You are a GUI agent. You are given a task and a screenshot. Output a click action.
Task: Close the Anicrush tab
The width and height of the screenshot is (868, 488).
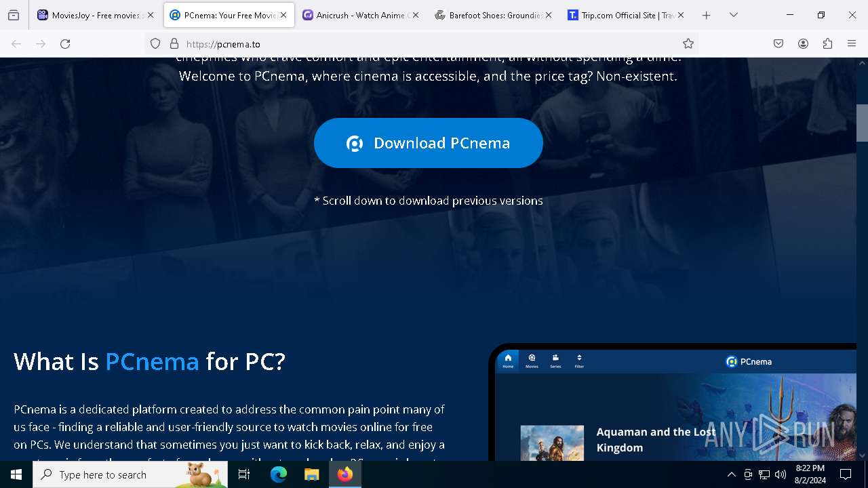pyautogui.click(x=416, y=15)
